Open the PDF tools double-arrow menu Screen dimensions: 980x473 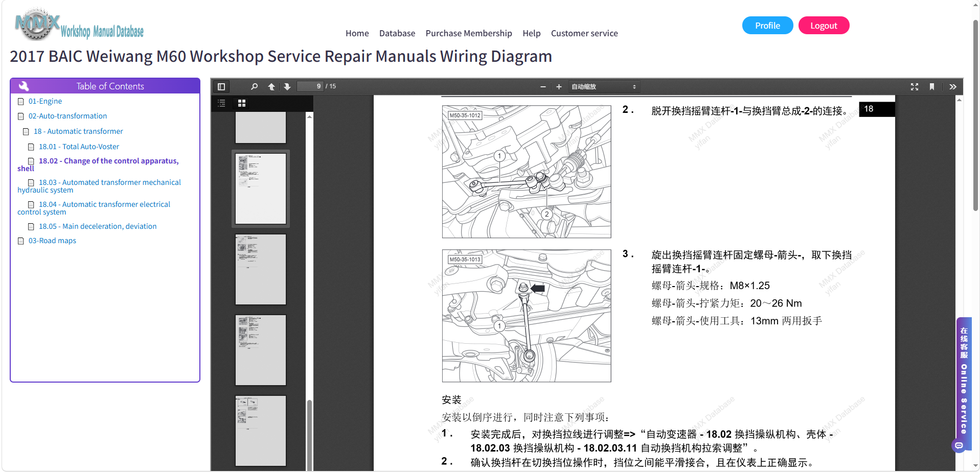pyautogui.click(x=953, y=87)
